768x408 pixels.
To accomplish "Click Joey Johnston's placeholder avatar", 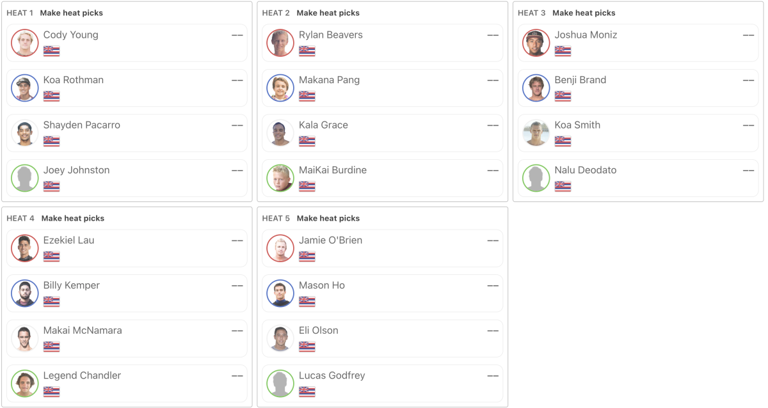I will [x=25, y=178].
